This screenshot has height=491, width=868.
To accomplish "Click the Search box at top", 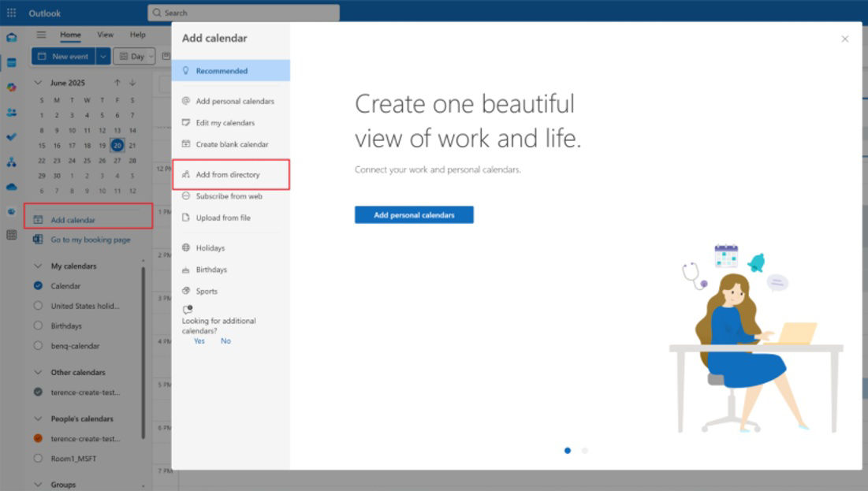I will click(x=243, y=13).
